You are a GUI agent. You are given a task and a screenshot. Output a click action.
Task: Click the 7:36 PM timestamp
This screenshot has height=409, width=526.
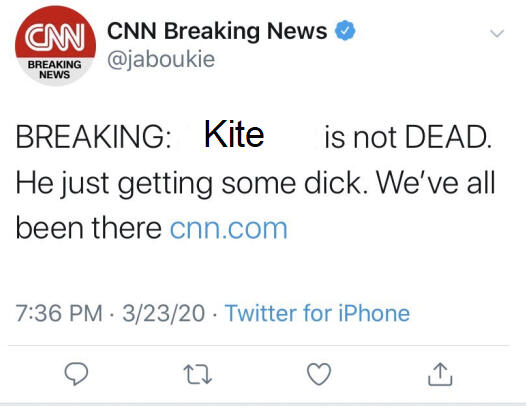(59, 313)
